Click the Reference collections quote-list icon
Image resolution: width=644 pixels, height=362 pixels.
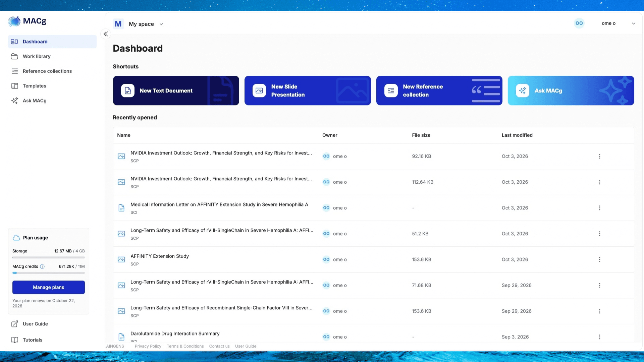coord(14,71)
